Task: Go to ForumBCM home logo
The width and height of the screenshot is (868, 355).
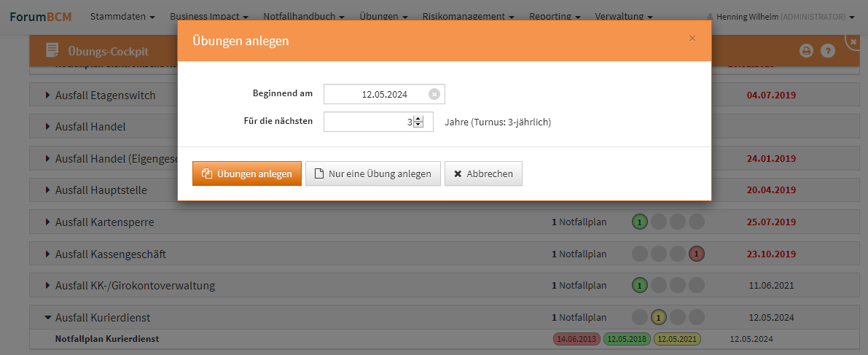Action: pos(41,17)
